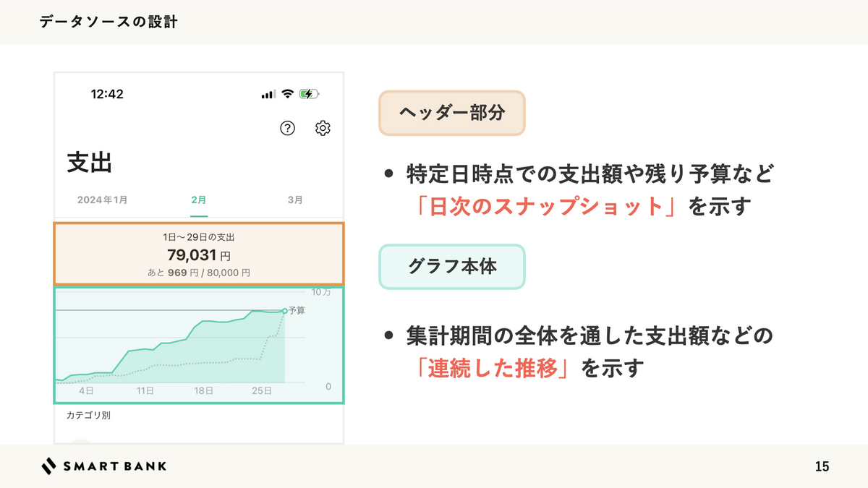Image resolution: width=868 pixels, height=488 pixels.
Task: Click the WiFi status icon
Action: point(287,94)
